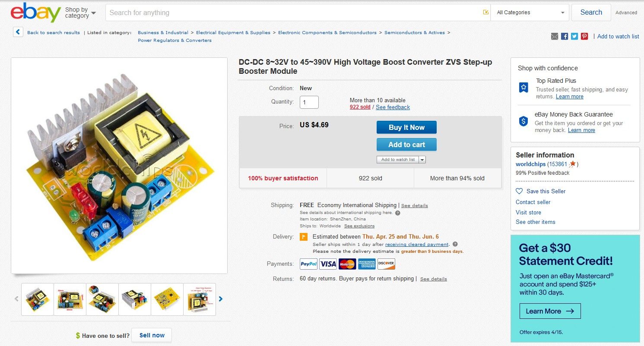Click the Search for anything field

point(294,13)
